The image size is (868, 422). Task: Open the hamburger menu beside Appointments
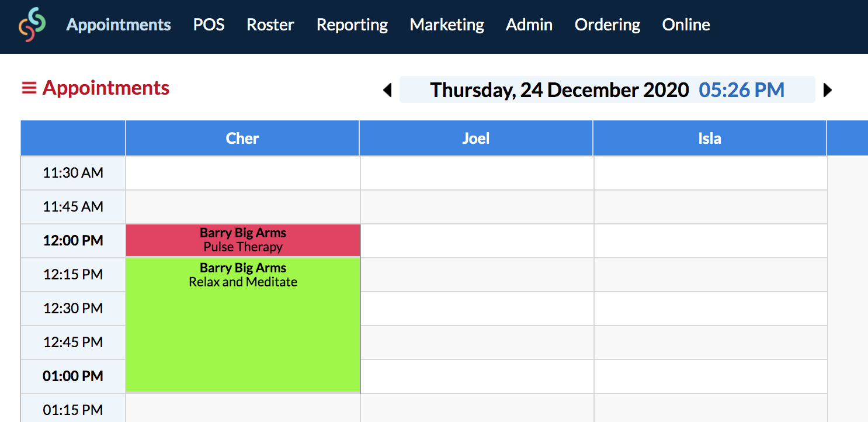pyautogui.click(x=29, y=88)
